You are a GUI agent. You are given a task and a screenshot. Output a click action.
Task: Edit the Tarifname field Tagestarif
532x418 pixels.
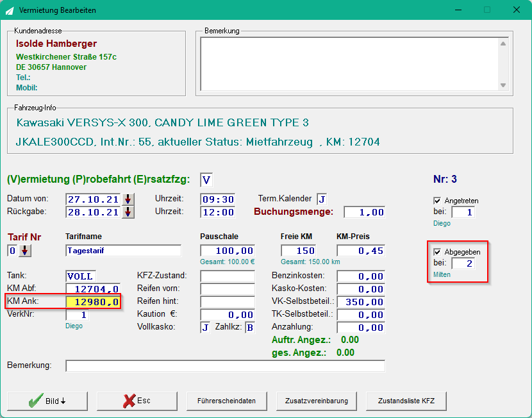coord(124,251)
